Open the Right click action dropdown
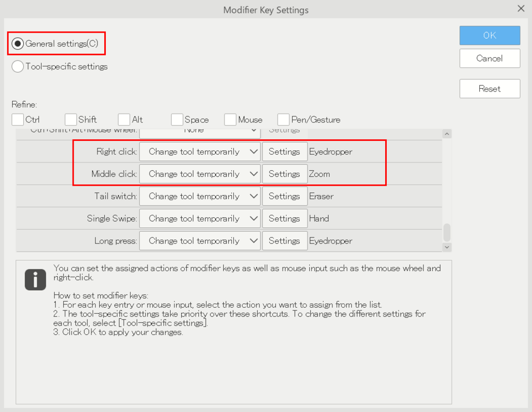532x412 pixels. 200,151
